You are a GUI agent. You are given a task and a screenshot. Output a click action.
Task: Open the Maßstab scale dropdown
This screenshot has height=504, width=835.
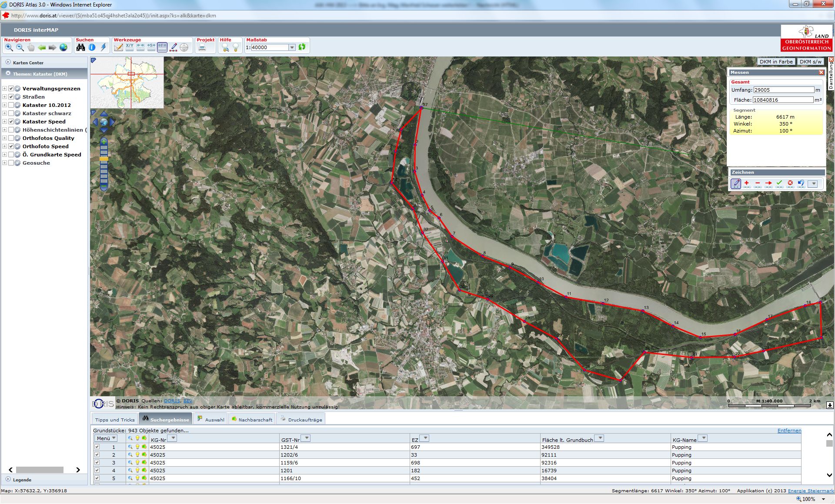(292, 47)
